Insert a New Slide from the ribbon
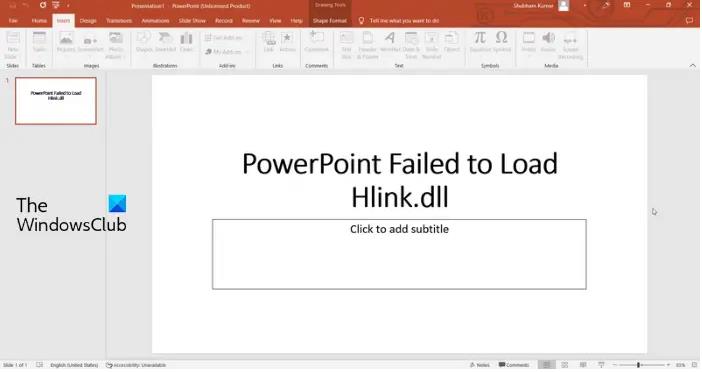This screenshot has height=372, width=702. [x=12, y=45]
